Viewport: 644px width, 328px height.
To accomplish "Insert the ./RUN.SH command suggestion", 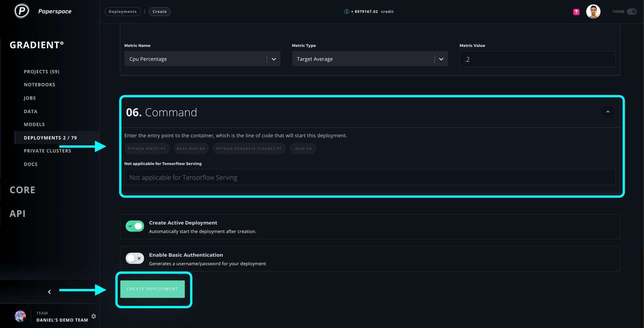I will [303, 149].
